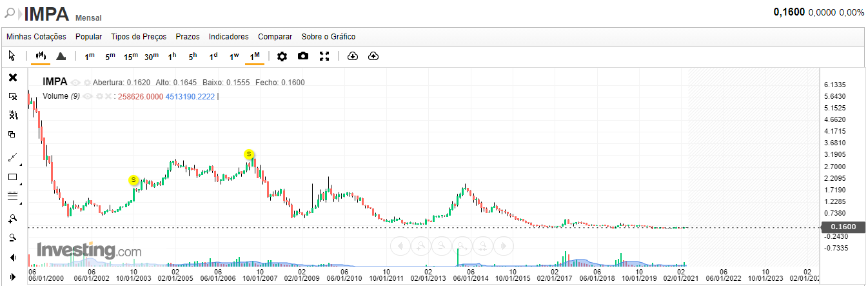Viewport: 868px width, 286px height.
Task: Take a chart snapshot with camera icon
Action: (x=303, y=56)
